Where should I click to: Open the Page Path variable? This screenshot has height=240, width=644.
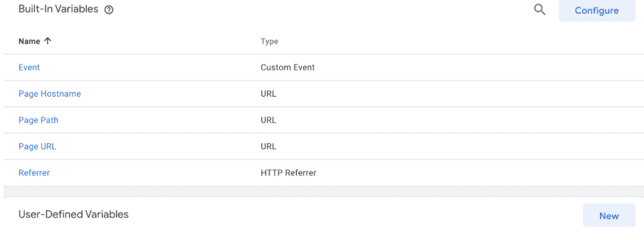pos(39,120)
